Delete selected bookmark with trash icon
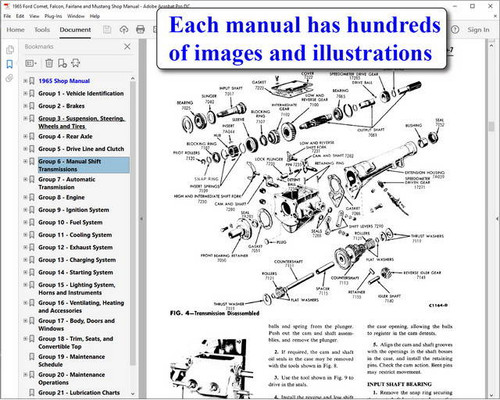Screen dimensions: 500x400 click(x=49, y=63)
